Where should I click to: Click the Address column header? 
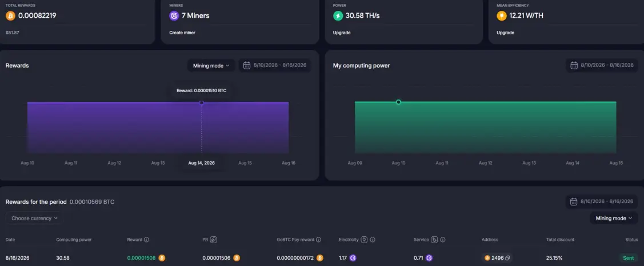(x=490, y=240)
